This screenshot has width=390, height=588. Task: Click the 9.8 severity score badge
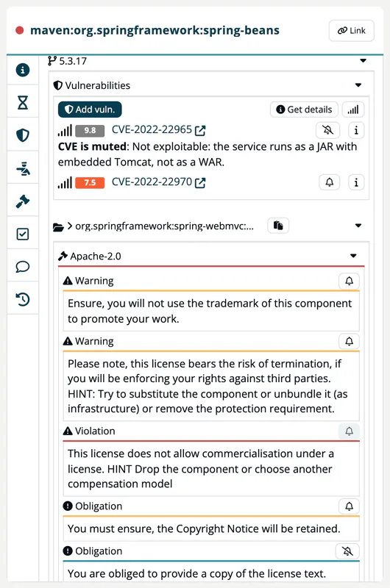[90, 131]
